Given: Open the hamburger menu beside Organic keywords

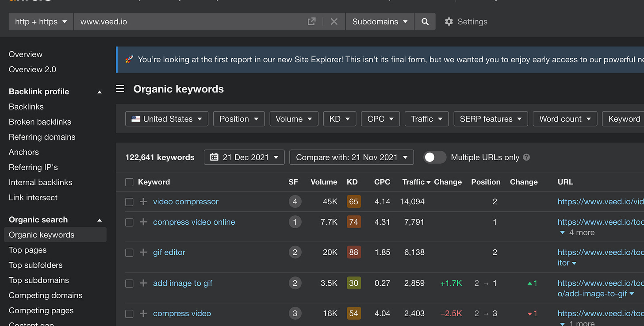Looking at the screenshot, I should pos(120,89).
